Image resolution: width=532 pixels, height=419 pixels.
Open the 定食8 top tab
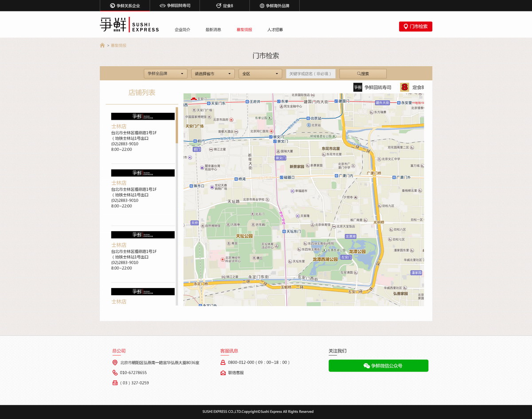[224, 6]
